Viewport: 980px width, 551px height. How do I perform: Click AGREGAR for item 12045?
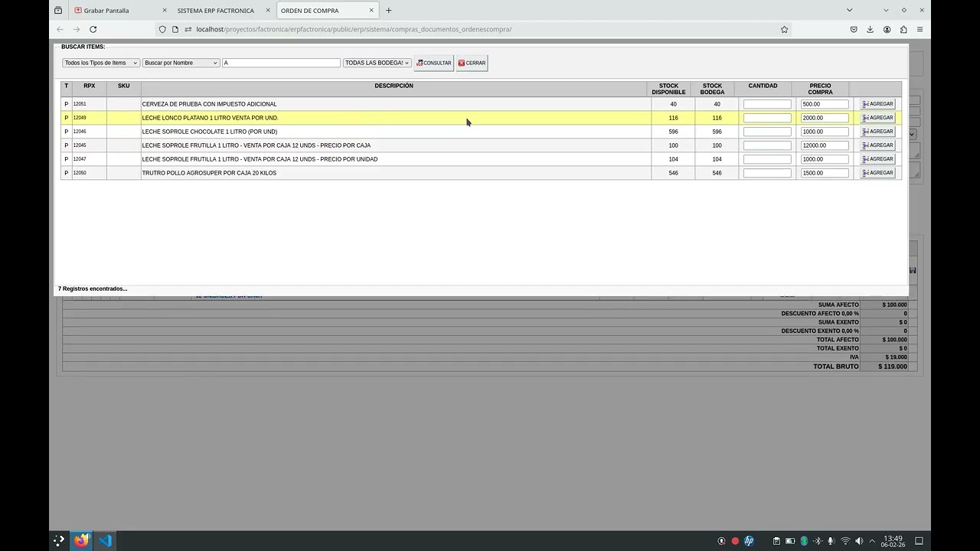tap(877, 145)
